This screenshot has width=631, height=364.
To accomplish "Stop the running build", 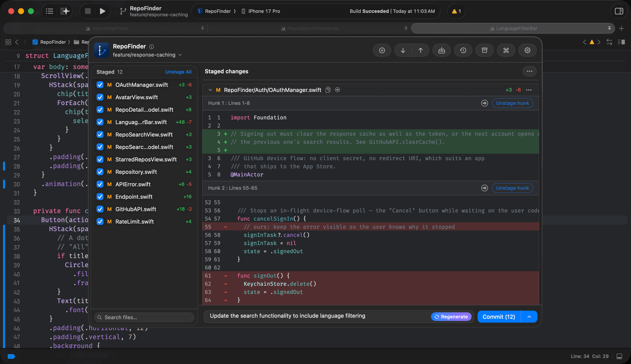I will click(x=88, y=11).
